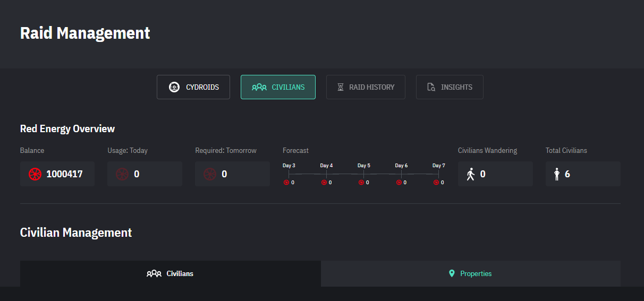Click the Day 5 forecast marker
The height and width of the screenshot is (301, 644).
(364, 174)
